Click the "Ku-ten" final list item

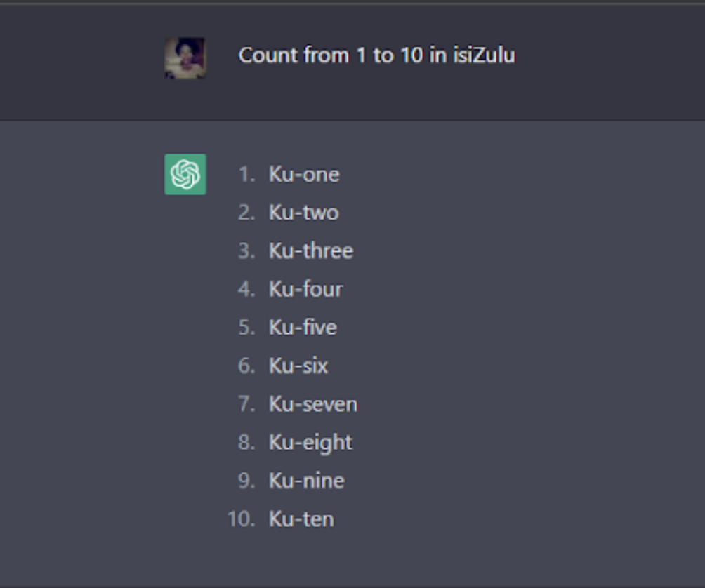(301, 519)
